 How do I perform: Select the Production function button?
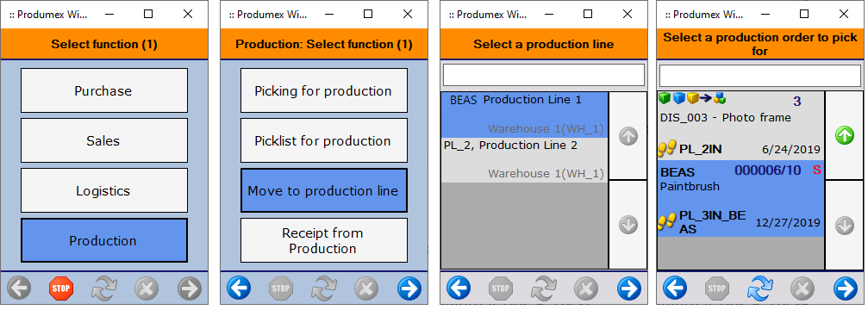click(104, 240)
